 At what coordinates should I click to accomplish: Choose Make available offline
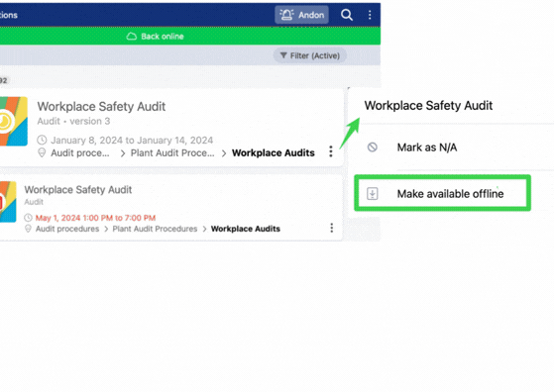coord(442,193)
